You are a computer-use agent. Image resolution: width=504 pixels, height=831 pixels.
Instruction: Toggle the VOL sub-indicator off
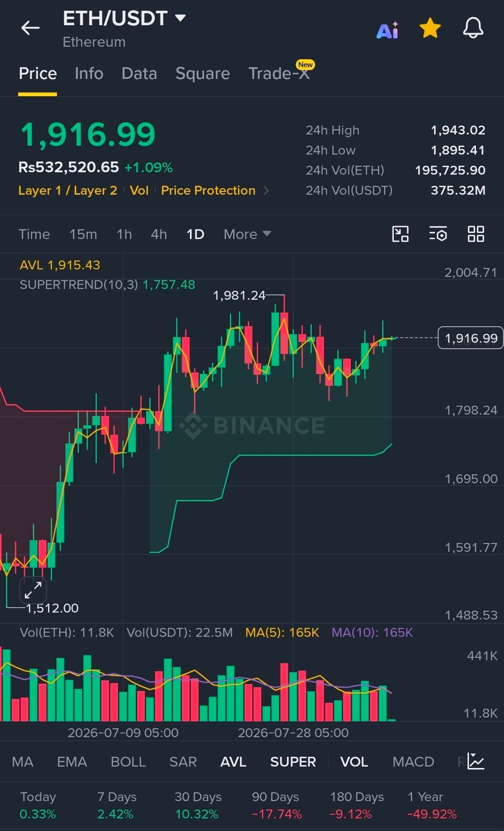(354, 761)
